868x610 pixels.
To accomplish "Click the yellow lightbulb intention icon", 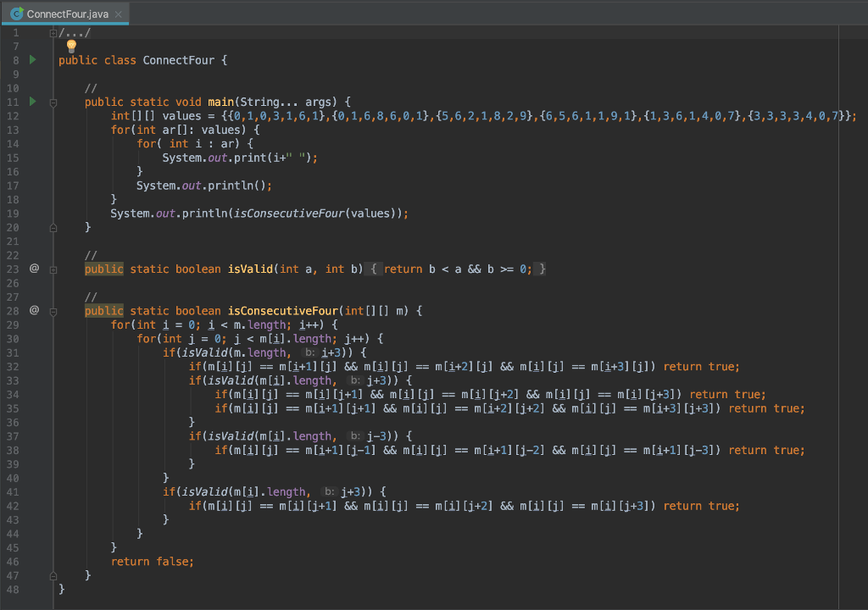I will click(71, 46).
